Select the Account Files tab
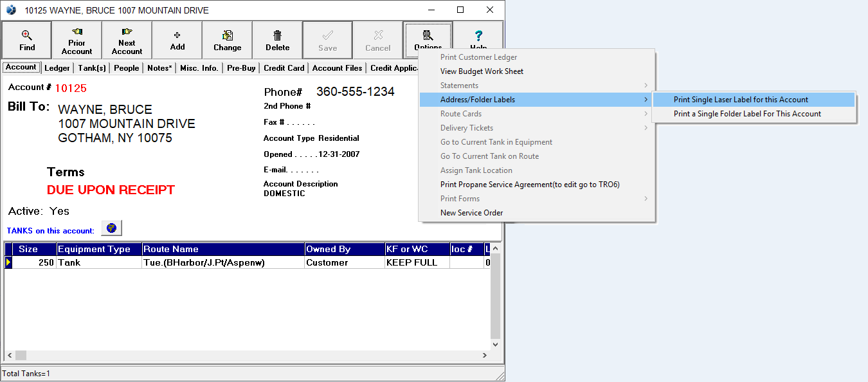The height and width of the screenshot is (382, 868). click(337, 68)
